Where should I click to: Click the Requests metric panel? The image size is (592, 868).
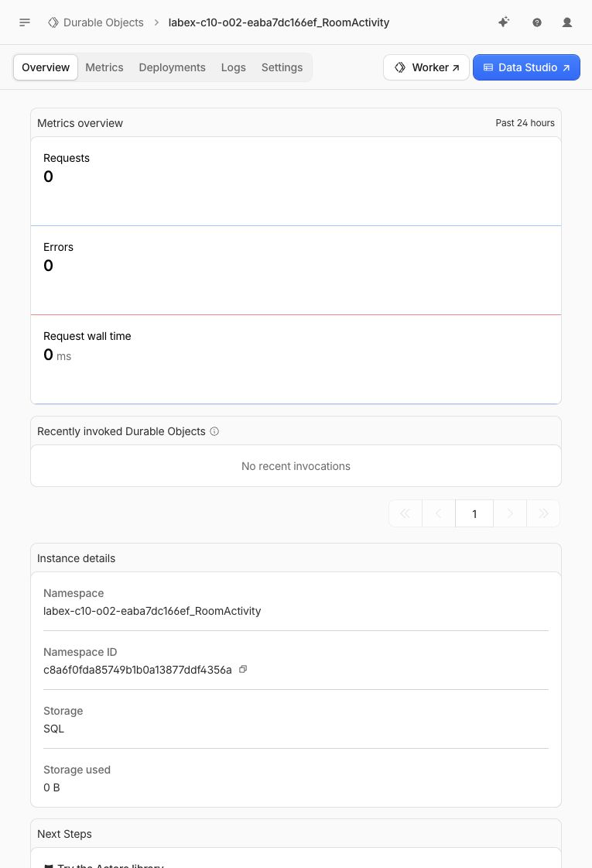coord(296,181)
